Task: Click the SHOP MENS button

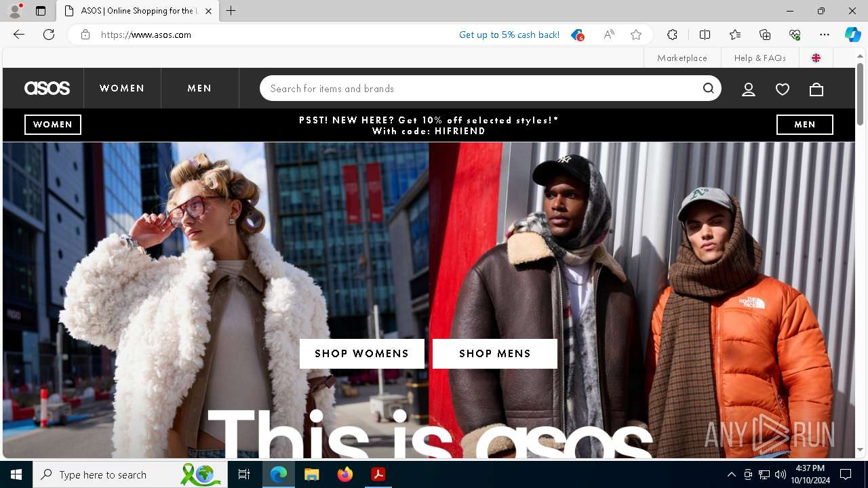Action: (x=495, y=354)
